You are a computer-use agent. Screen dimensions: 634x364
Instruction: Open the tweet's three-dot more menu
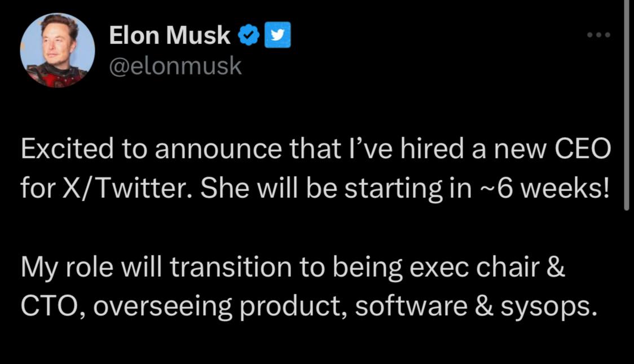[598, 35]
